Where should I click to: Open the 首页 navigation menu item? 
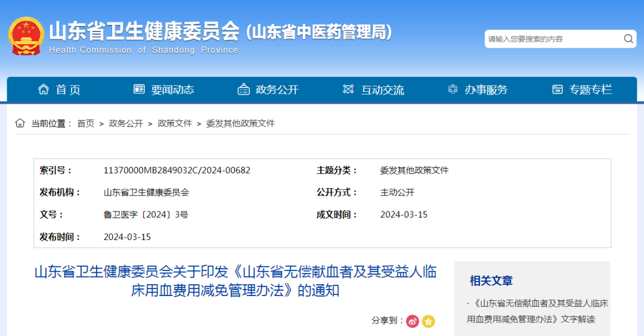[x=68, y=89]
